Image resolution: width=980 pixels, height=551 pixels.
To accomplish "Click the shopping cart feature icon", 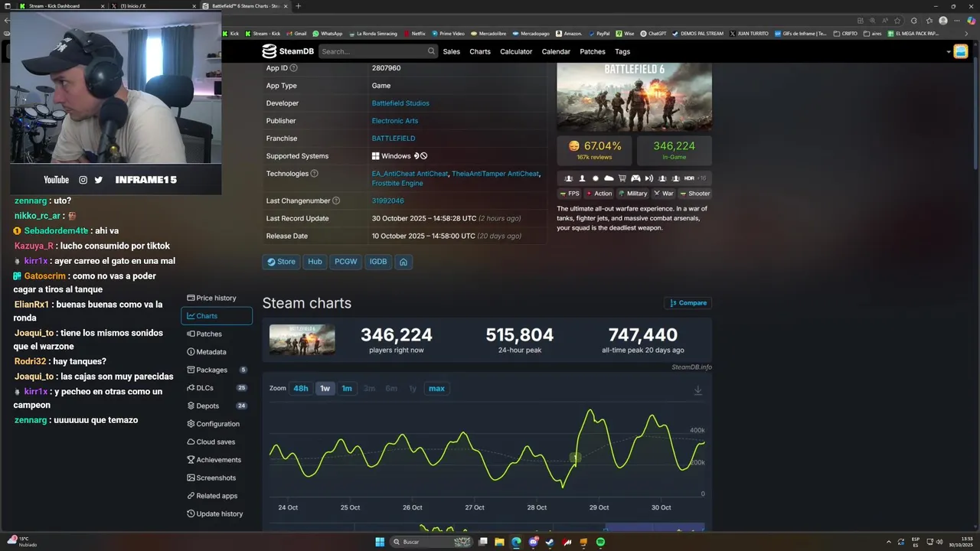I will (622, 178).
